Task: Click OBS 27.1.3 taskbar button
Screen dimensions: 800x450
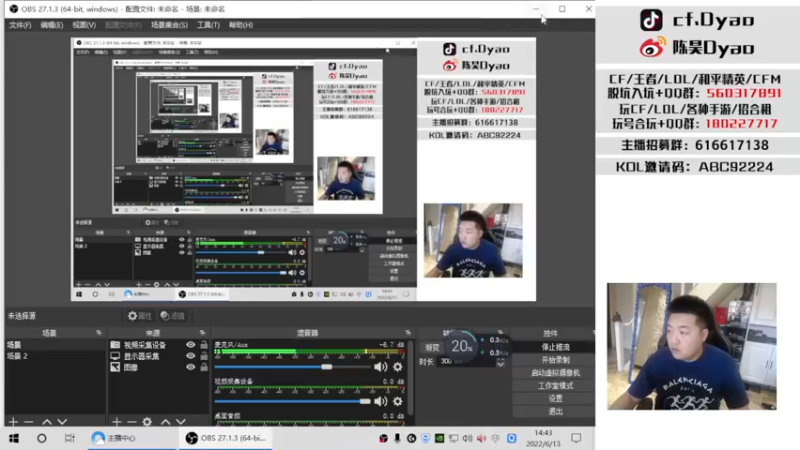Action: (x=226, y=438)
